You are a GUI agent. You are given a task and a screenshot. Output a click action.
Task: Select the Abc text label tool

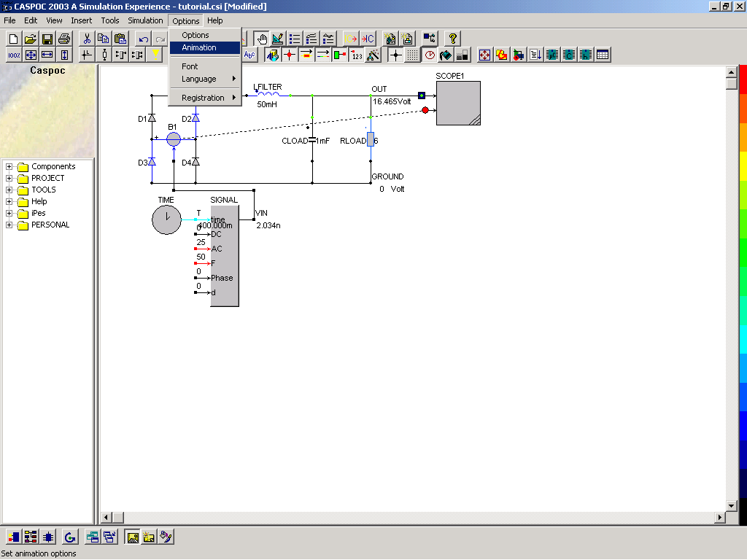249,55
